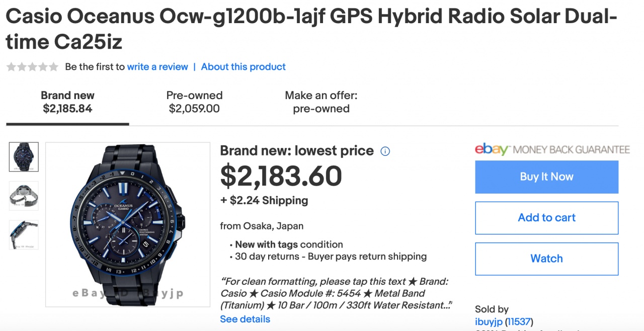Click the eBay Money Back Guarantee logo
This screenshot has width=644, height=331.
point(552,149)
